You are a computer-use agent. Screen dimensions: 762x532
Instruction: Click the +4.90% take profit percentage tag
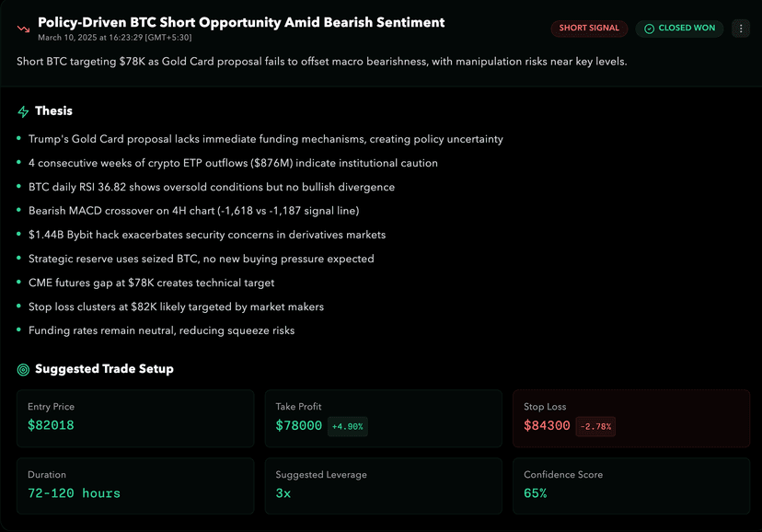[347, 426]
